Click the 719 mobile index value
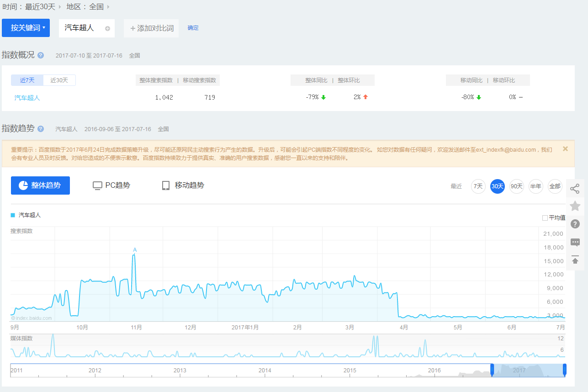This screenshot has height=392, width=588. [210, 97]
